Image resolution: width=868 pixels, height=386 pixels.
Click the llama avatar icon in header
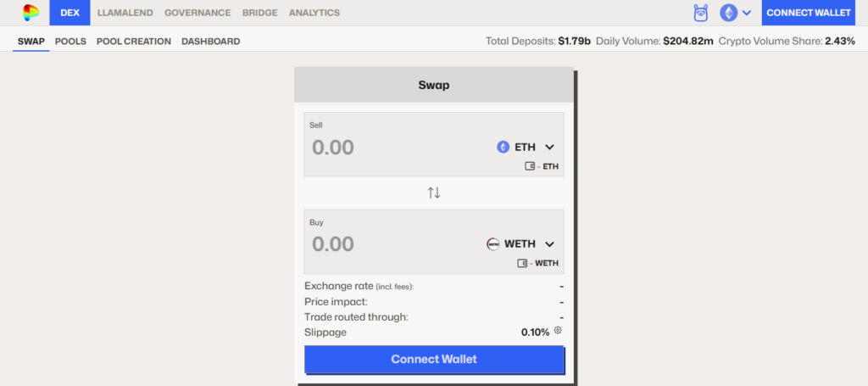(701, 13)
